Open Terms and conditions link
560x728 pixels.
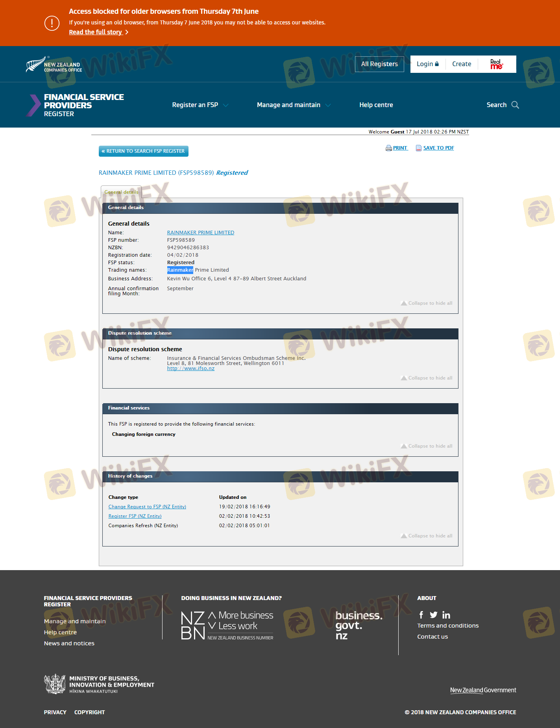448,626
